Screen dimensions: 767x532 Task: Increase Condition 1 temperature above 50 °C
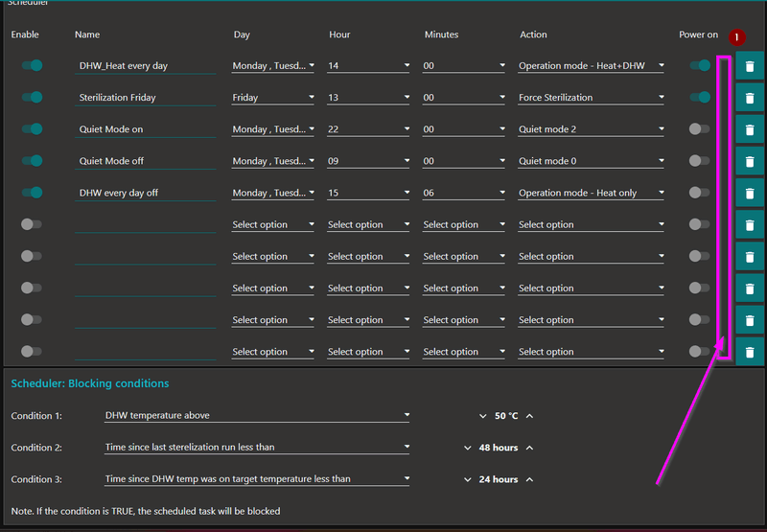[x=529, y=416]
